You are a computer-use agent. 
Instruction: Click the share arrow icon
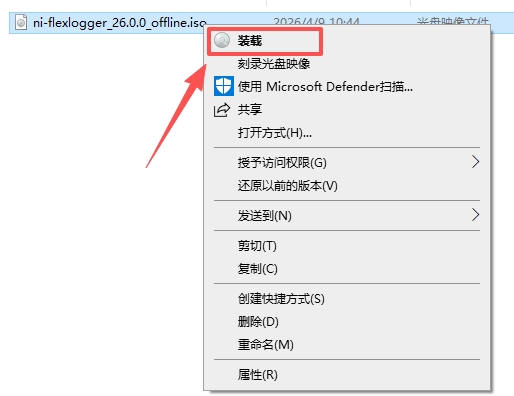click(222, 110)
